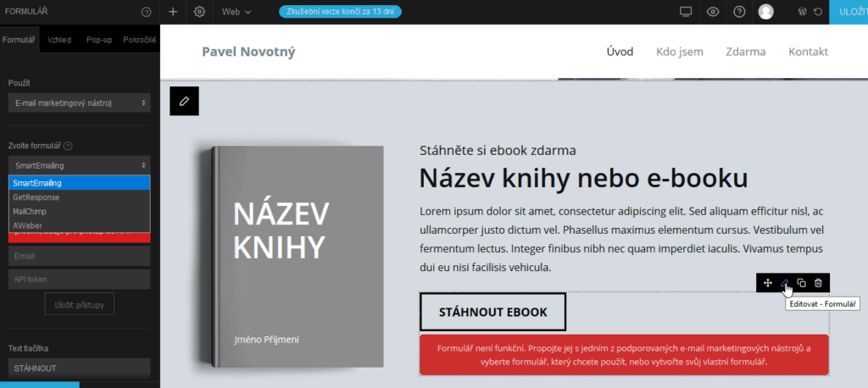Image resolution: width=868 pixels, height=388 pixels.
Task: Undo changes with revert arrow icon
Action: (817, 12)
